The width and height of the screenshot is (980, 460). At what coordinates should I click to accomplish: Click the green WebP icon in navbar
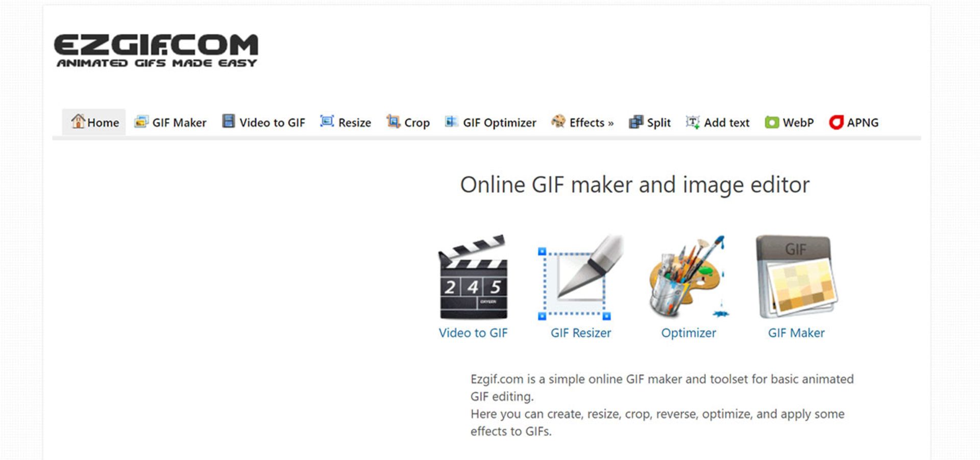[771, 122]
